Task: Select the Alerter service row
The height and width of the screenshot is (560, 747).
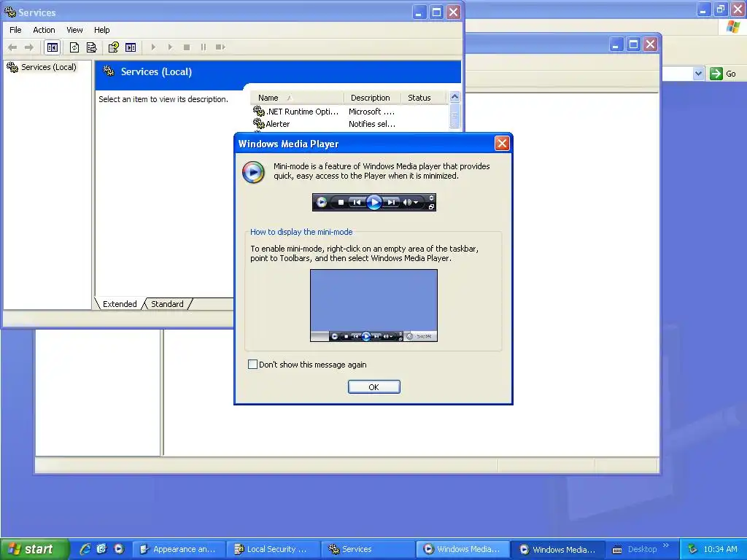Action: coord(349,124)
